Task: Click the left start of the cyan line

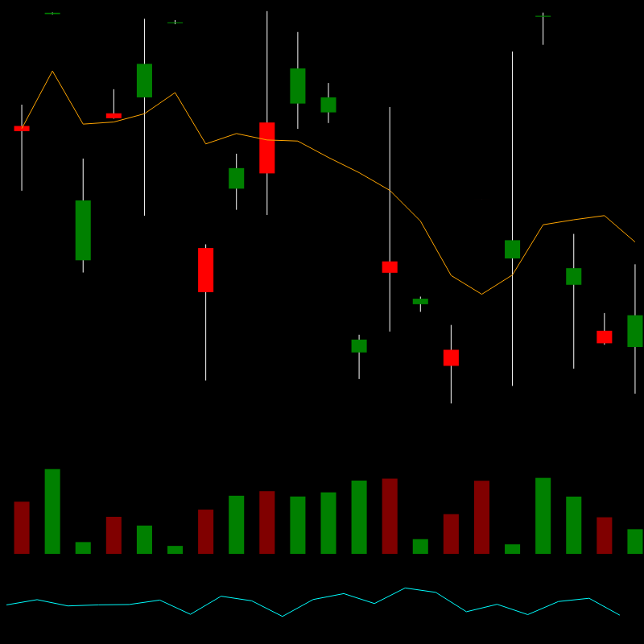Action: [6, 605]
